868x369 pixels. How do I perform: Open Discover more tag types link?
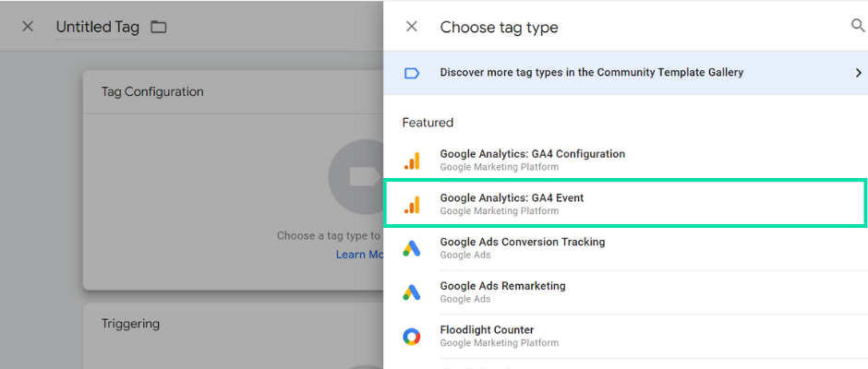(x=591, y=72)
